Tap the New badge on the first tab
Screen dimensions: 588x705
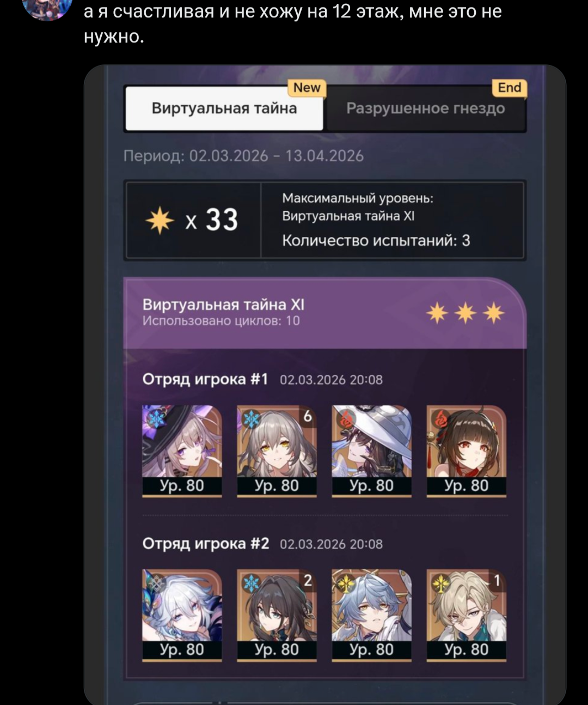click(x=307, y=88)
